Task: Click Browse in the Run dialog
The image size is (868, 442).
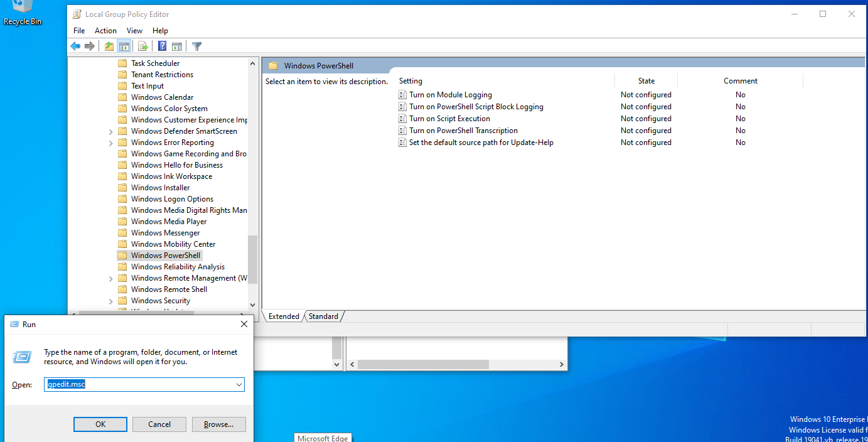Action: pos(218,424)
